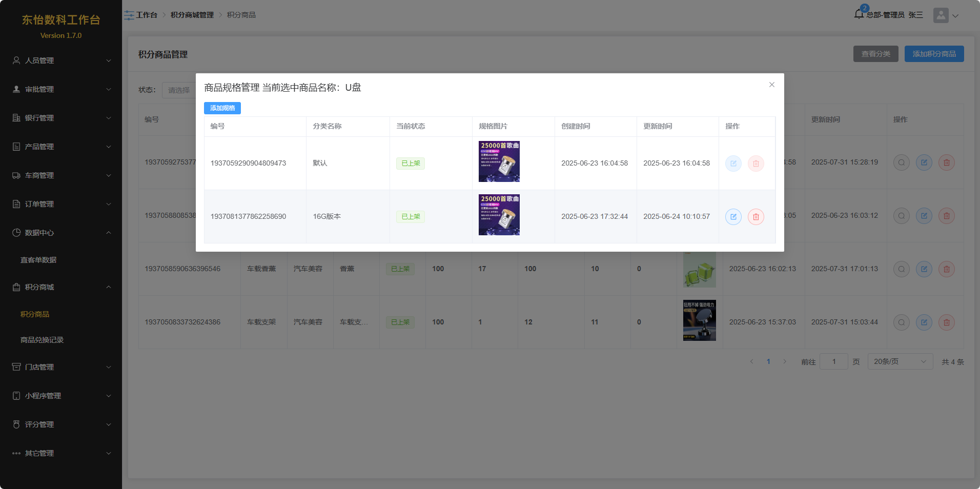Collapse 积分商城 sidebar menu
The height and width of the screenshot is (489, 980).
(x=61, y=287)
